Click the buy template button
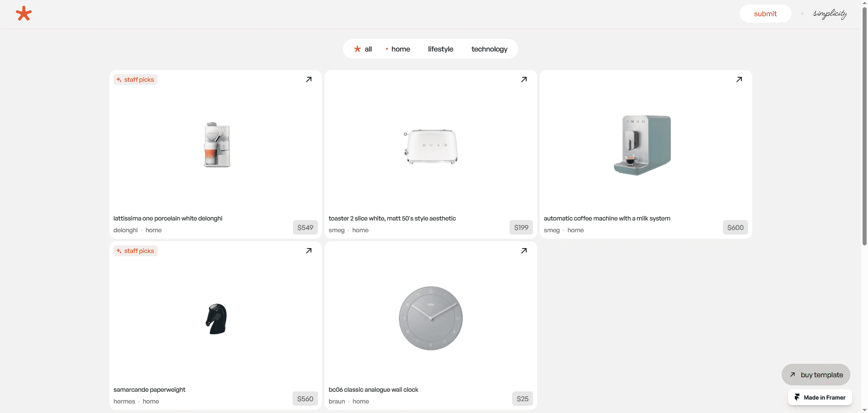This screenshot has height=413, width=868. click(816, 375)
